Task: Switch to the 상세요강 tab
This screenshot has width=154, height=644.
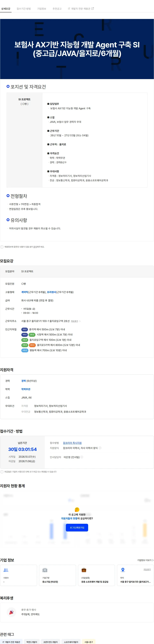Action: 6,9
